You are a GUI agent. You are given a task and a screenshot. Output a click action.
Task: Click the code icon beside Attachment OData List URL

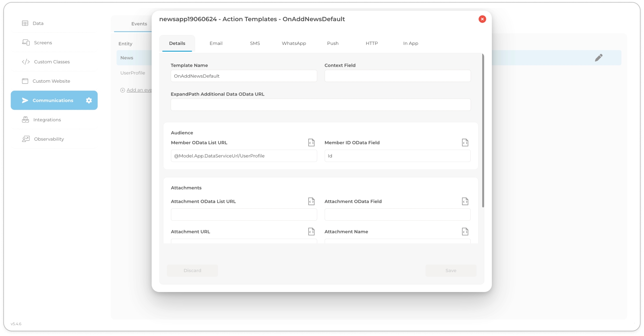[311, 201]
